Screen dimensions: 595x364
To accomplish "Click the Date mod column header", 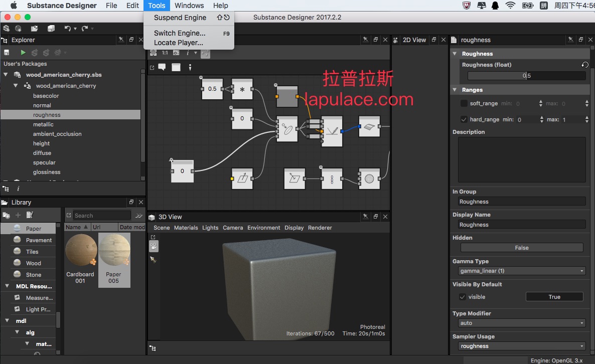I will click(131, 227).
